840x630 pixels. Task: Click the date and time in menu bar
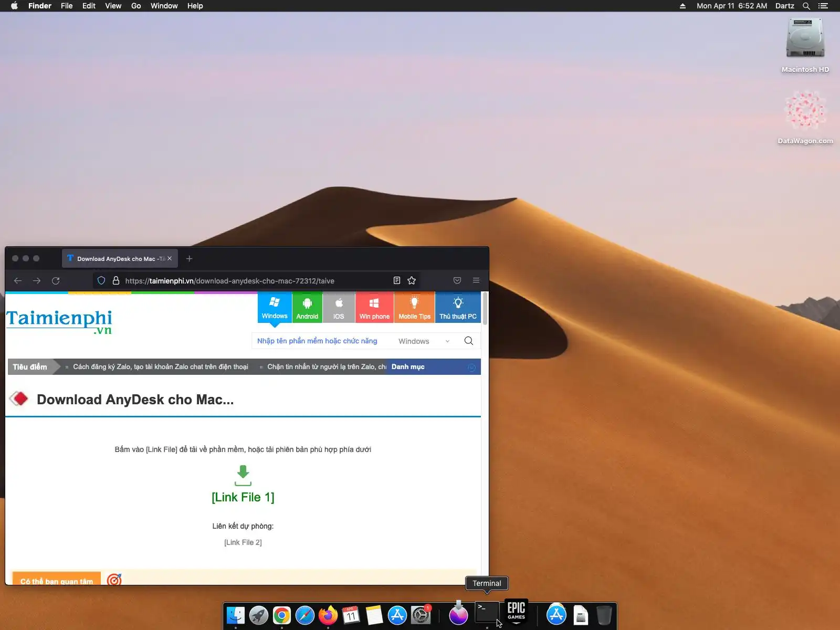tap(732, 6)
